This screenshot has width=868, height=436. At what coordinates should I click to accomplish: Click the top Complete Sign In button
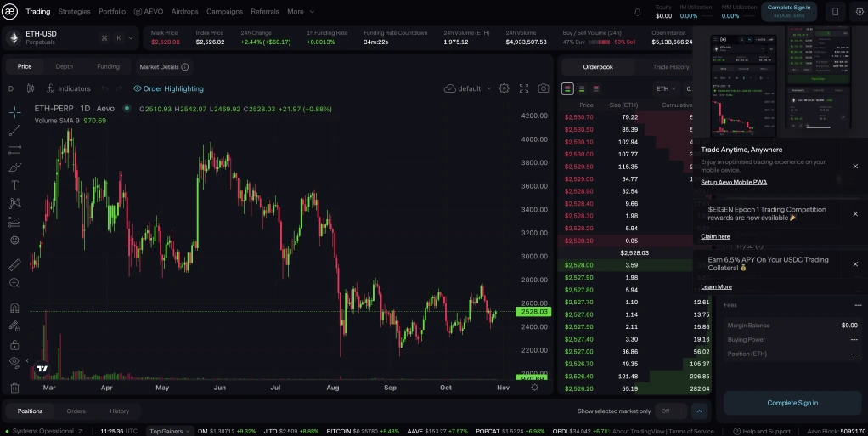click(x=789, y=11)
